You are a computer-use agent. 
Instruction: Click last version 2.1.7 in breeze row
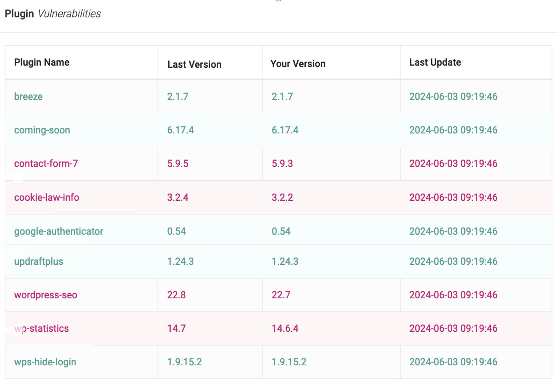(x=178, y=97)
